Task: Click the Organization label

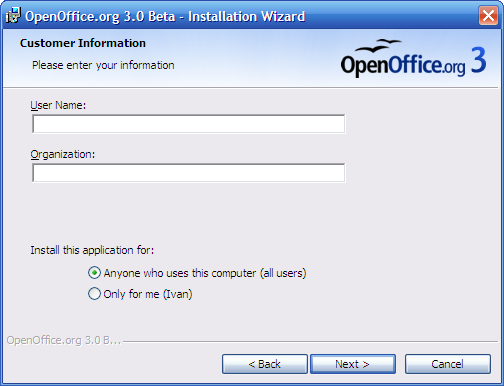Action: (63, 154)
